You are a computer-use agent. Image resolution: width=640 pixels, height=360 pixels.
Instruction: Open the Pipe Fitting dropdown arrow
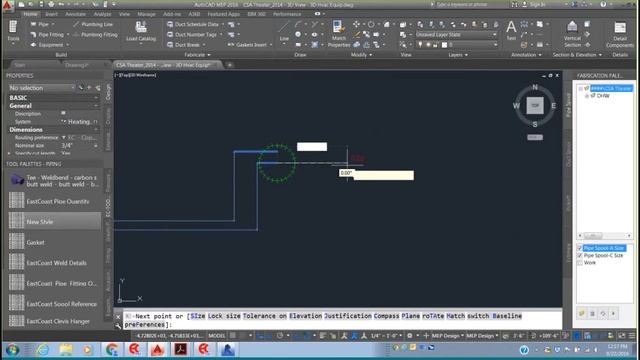click(x=68, y=35)
